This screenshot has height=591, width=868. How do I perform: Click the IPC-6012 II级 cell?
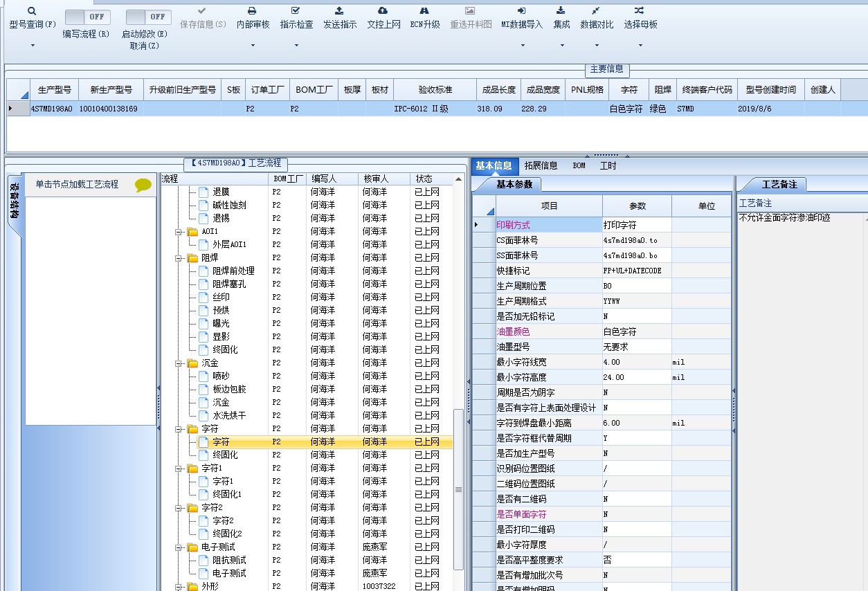point(435,109)
